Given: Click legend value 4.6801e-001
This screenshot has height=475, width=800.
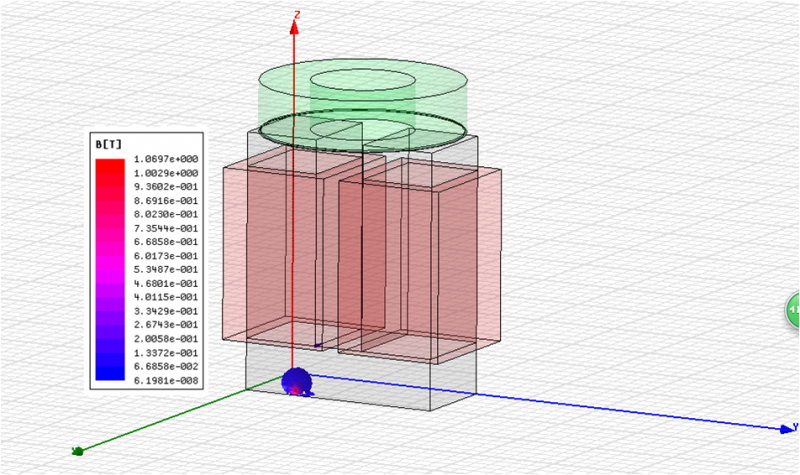Looking at the screenshot, I should click(166, 283).
